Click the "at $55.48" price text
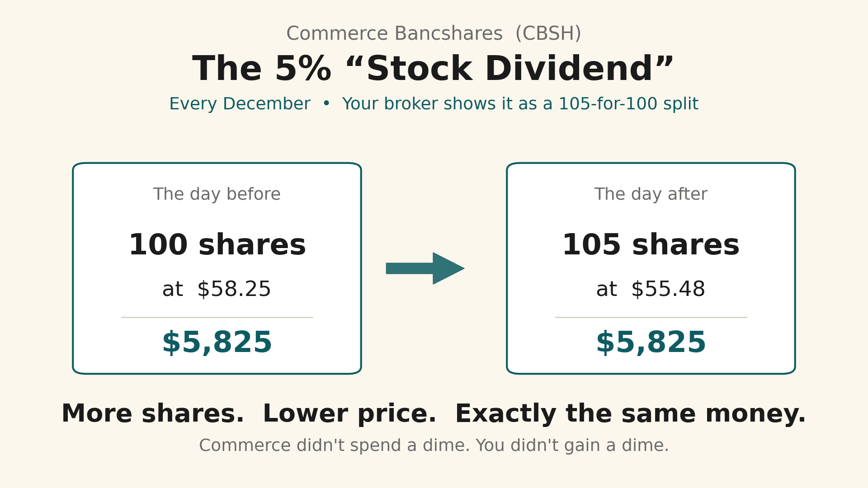This screenshot has height=488, width=868. click(651, 289)
